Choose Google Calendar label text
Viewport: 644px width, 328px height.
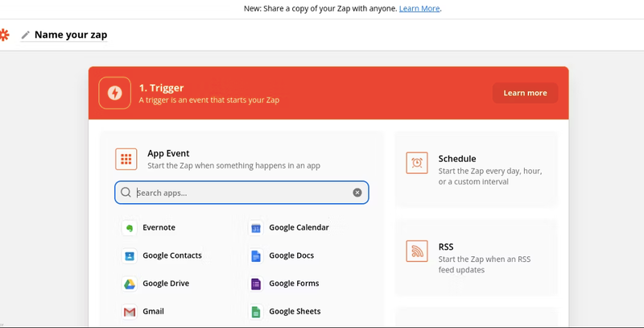tap(299, 227)
